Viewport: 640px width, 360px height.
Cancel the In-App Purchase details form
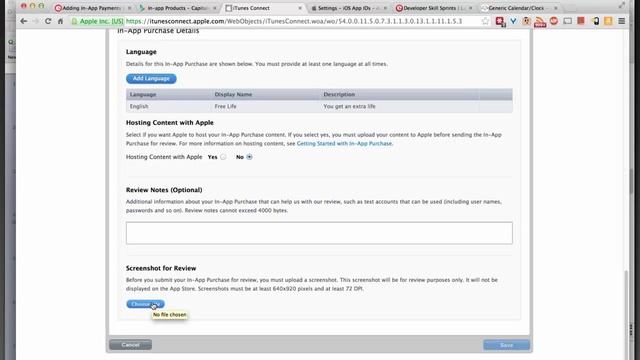pos(130,345)
